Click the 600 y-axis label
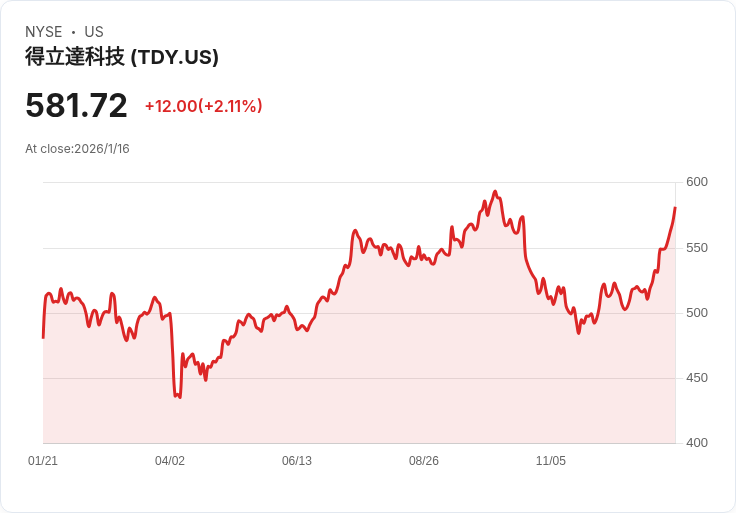This screenshot has height=513, width=736. pyautogui.click(x=697, y=182)
